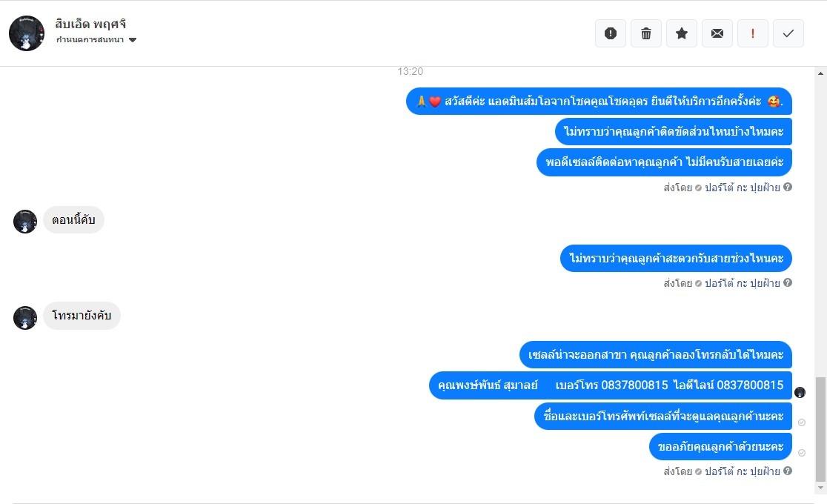Delete conversation using the trash icon
Screen dimensions: 827x504
(646, 33)
